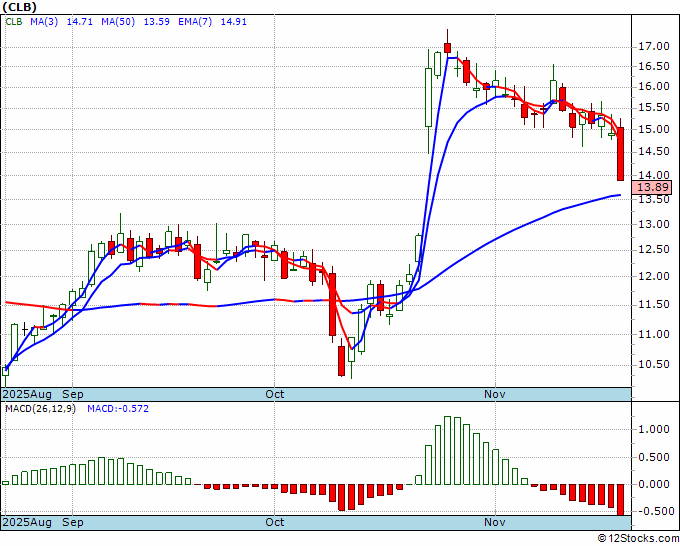Click the 17.00 price axis label

654,46
